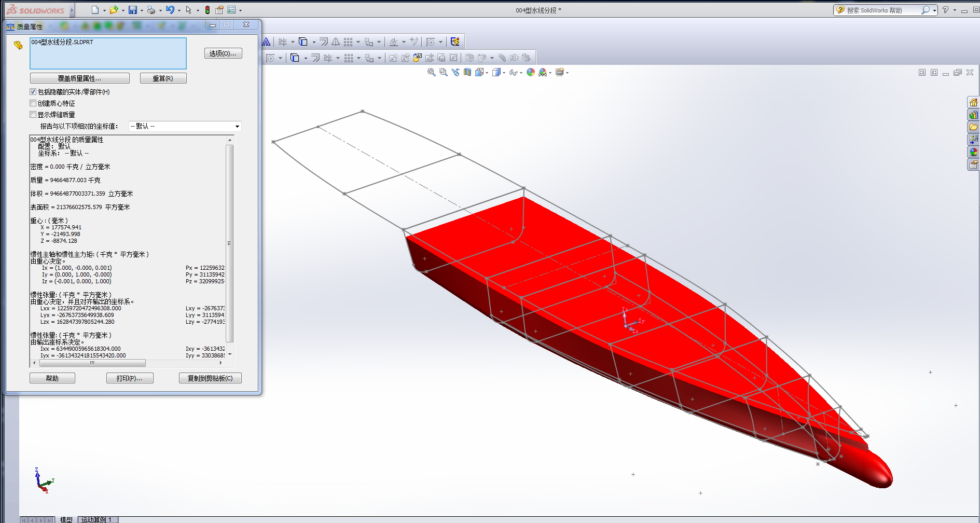Expand the Open file dropdown arrow
The width and height of the screenshot is (980, 523).
point(123,10)
